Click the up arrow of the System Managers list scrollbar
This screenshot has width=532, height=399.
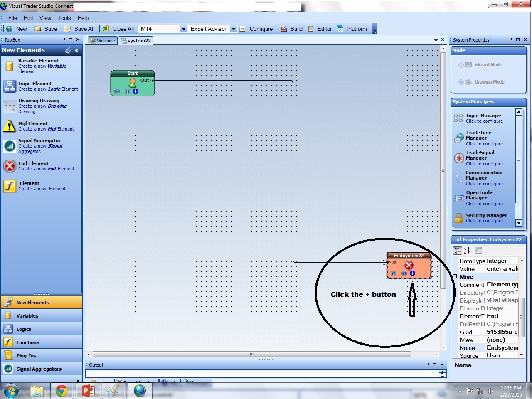pyautogui.click(x=519, y=112)
